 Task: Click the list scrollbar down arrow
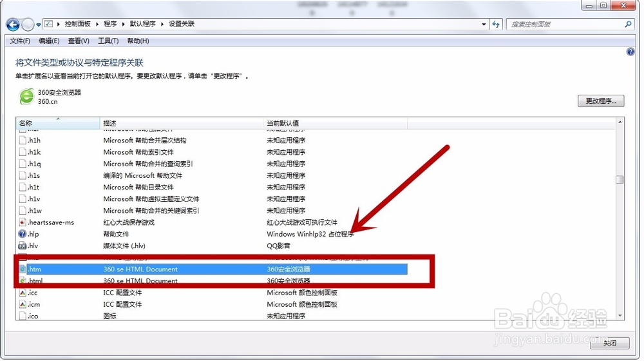[620, 316]
